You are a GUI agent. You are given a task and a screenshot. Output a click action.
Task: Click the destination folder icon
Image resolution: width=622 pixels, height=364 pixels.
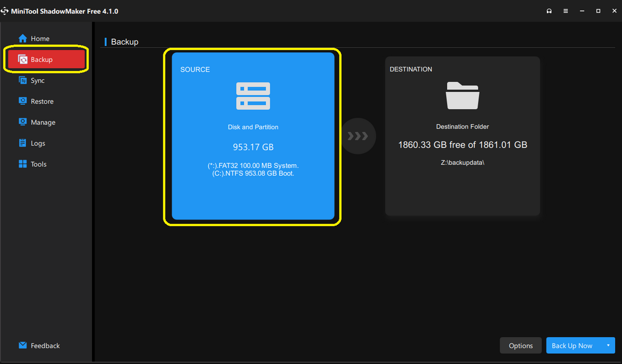click(462, 95)
